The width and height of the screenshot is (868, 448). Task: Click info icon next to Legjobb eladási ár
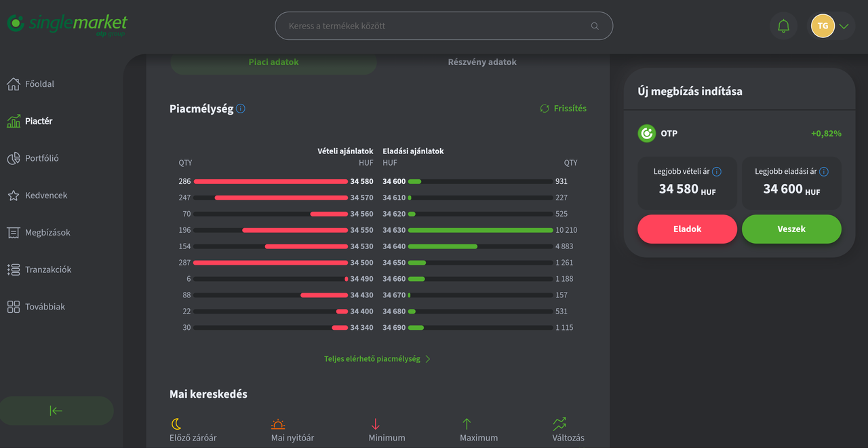(x=824, y=172)
